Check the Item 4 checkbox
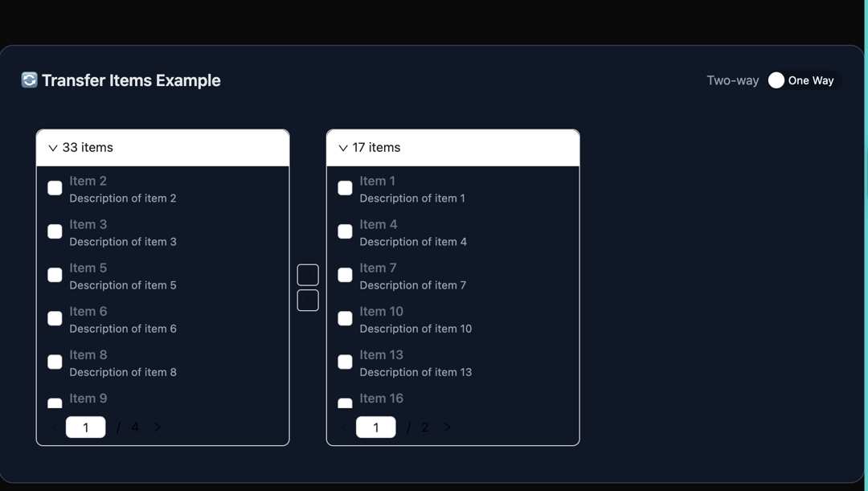The image size is (868, 491). 345,231
